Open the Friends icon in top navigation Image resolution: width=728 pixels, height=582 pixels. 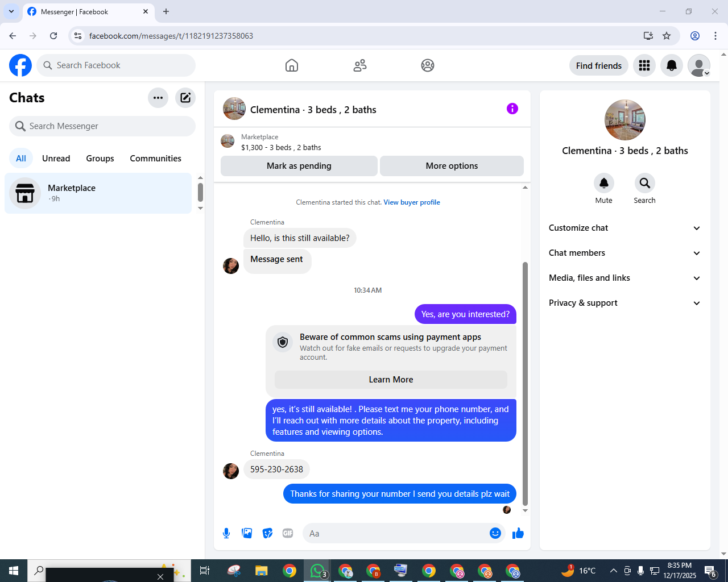point(360,65)
